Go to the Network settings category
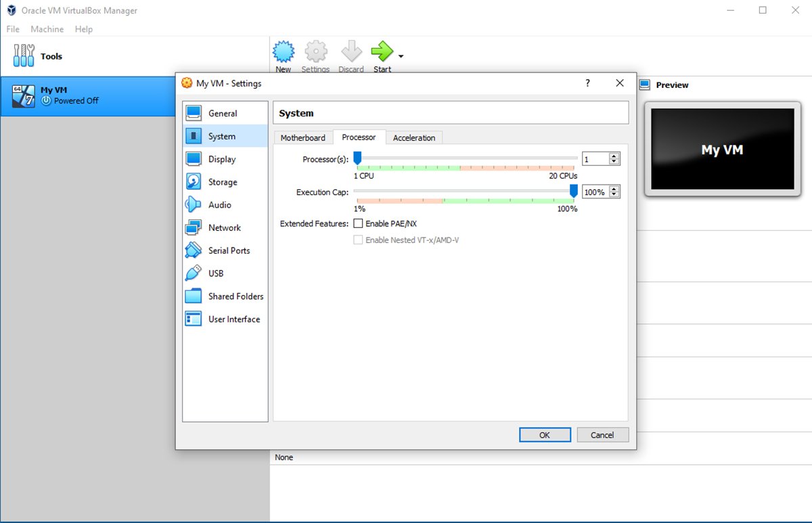This screenshot has height=523, width=812. (224, 228)
